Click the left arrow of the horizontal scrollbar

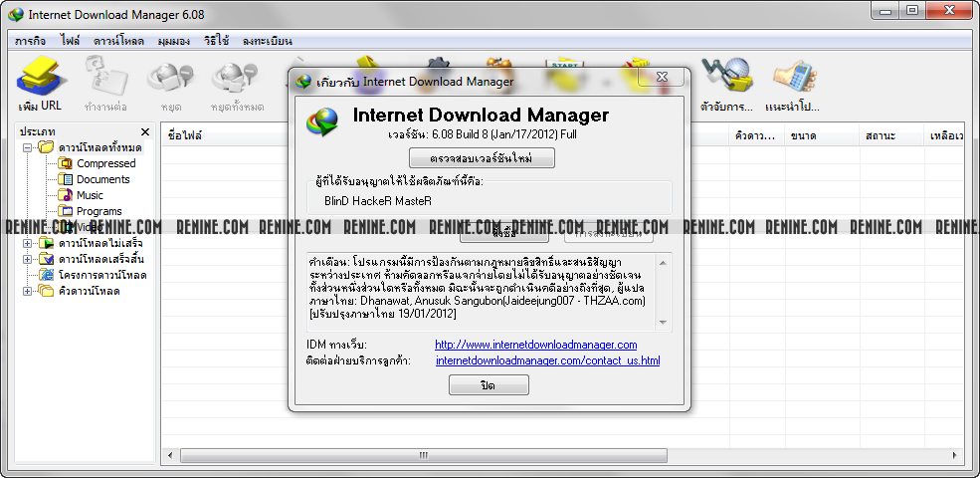[x=169, y=455]
